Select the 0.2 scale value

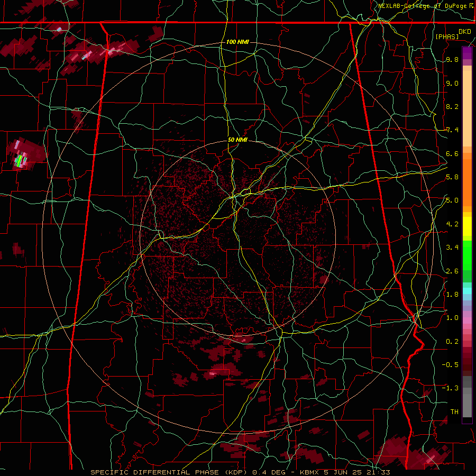tap(452, 342)
